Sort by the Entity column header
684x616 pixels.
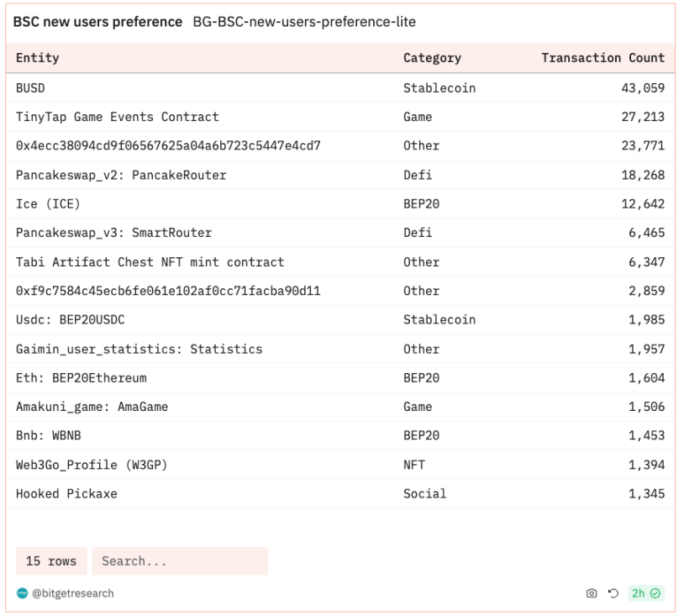pyautogui.click(x=38, y=58)
